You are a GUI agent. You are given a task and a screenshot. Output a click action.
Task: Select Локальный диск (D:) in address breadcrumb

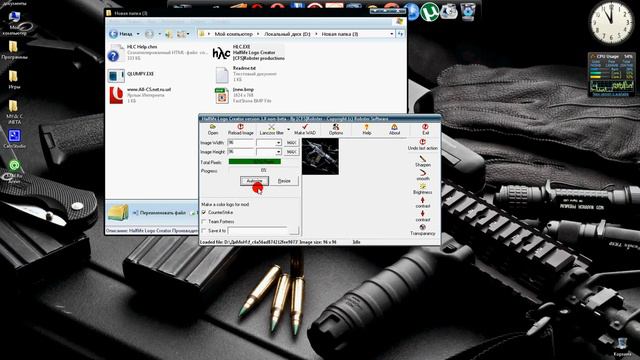(x=287, y=34)
